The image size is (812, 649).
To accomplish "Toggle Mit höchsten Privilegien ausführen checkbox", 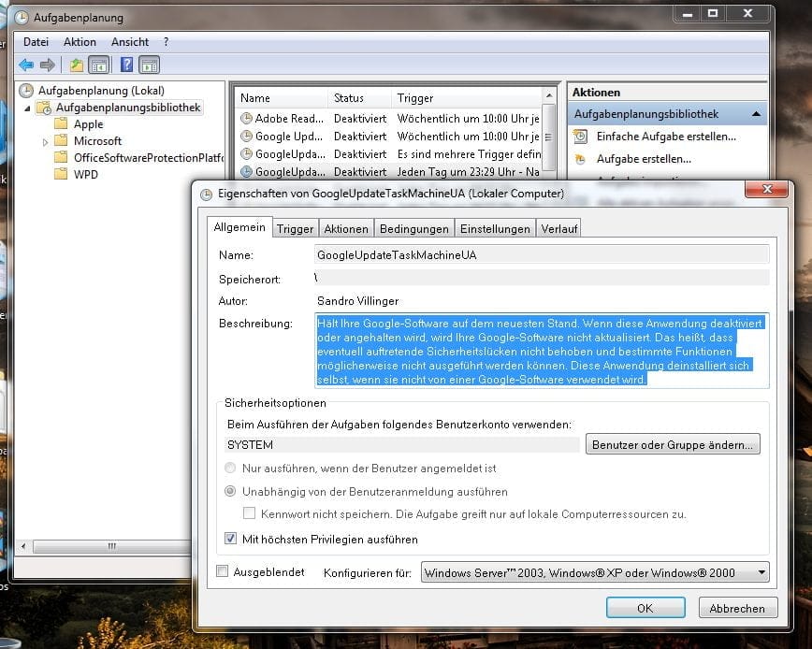I will [231, 540].
